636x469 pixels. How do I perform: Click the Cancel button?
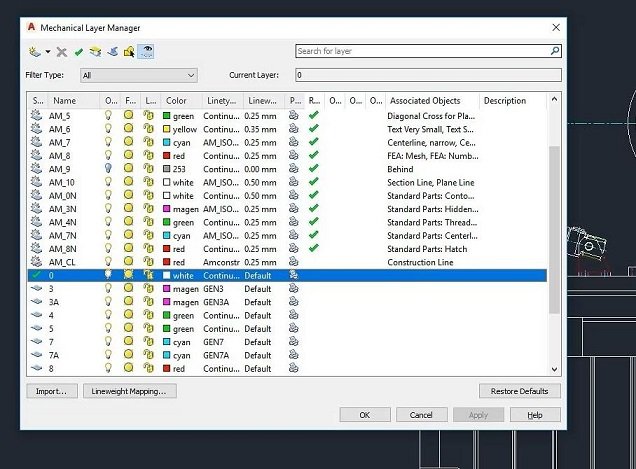pyautogui.click(x=421, y=415)
